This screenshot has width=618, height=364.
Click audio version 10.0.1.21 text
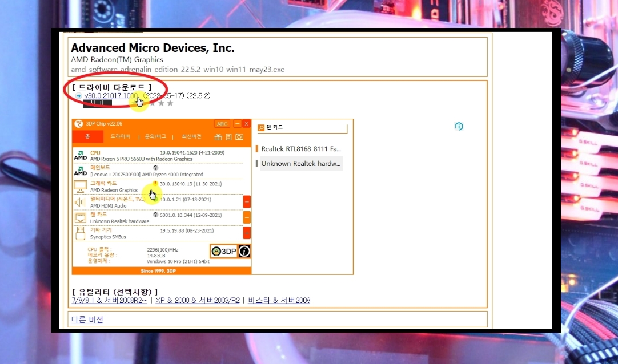pos(186,200)
